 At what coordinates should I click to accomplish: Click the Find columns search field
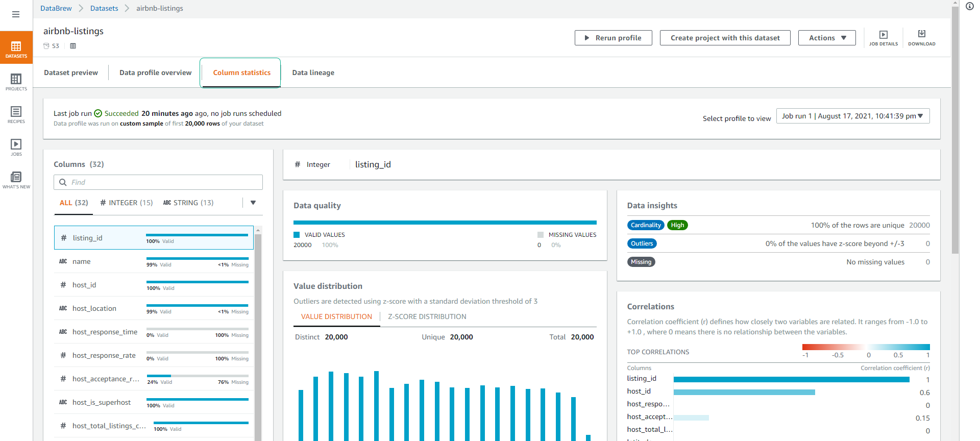tap(158, 182)
